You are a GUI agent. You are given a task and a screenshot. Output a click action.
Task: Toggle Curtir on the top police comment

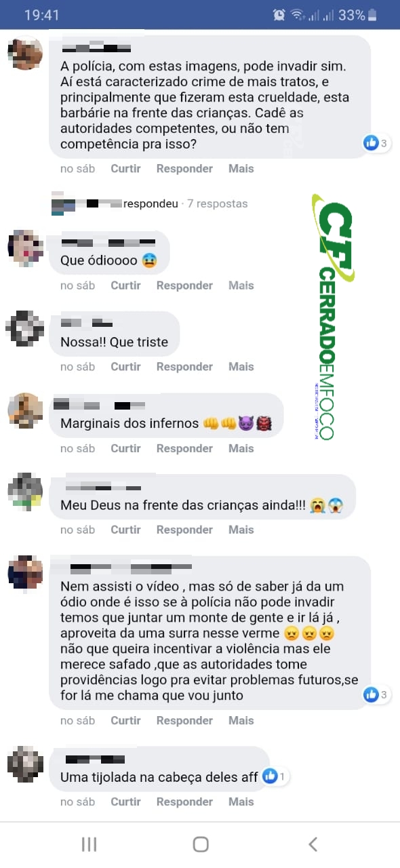click(125, 168)
